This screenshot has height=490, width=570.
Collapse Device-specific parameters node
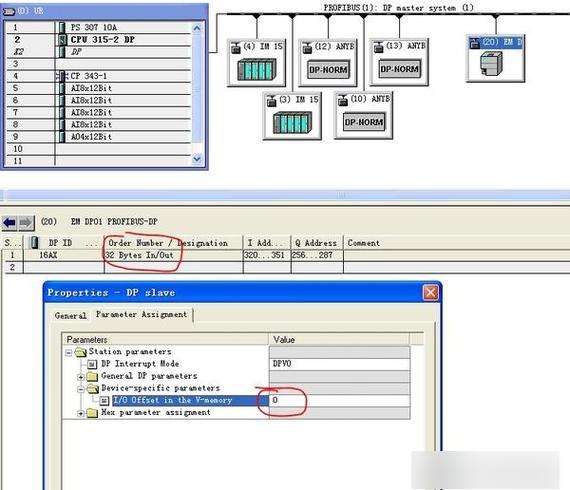coord(81,389)
